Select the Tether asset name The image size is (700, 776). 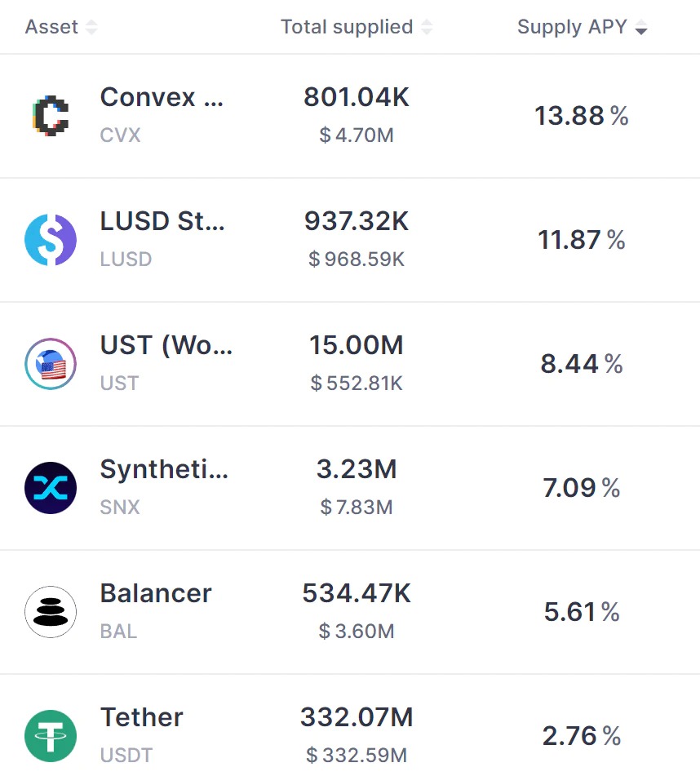point(141,717)
